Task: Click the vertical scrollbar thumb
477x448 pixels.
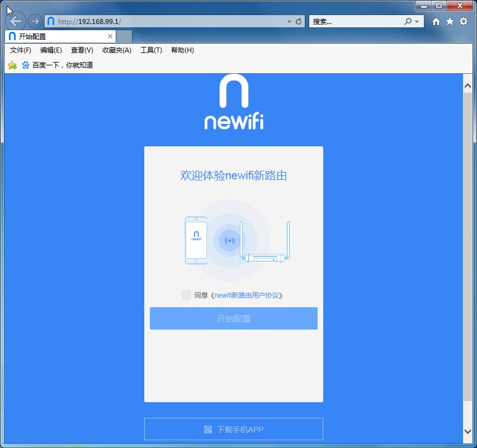Action: click(x=468, y=247)
